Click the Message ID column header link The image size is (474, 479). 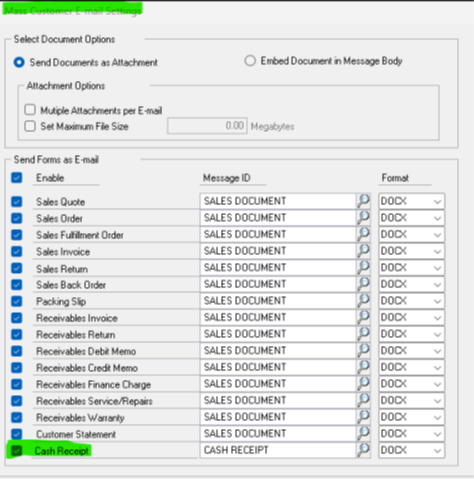[x=227, y=178]
